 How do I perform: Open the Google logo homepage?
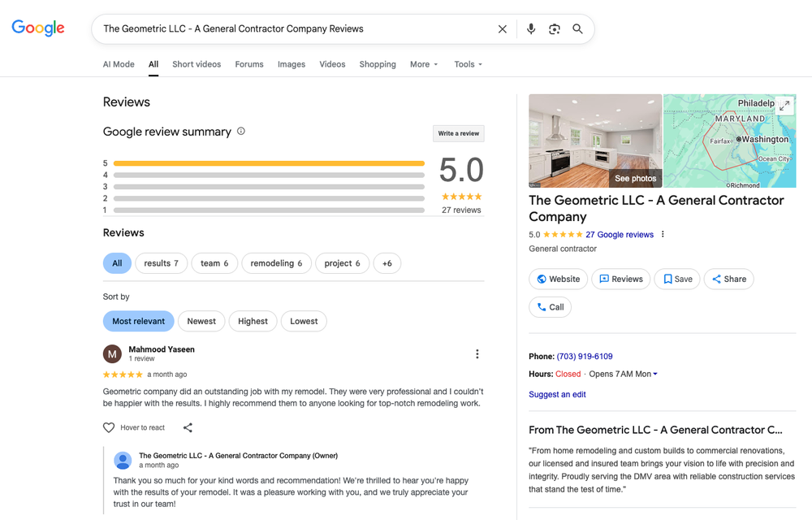coord(38,28)
